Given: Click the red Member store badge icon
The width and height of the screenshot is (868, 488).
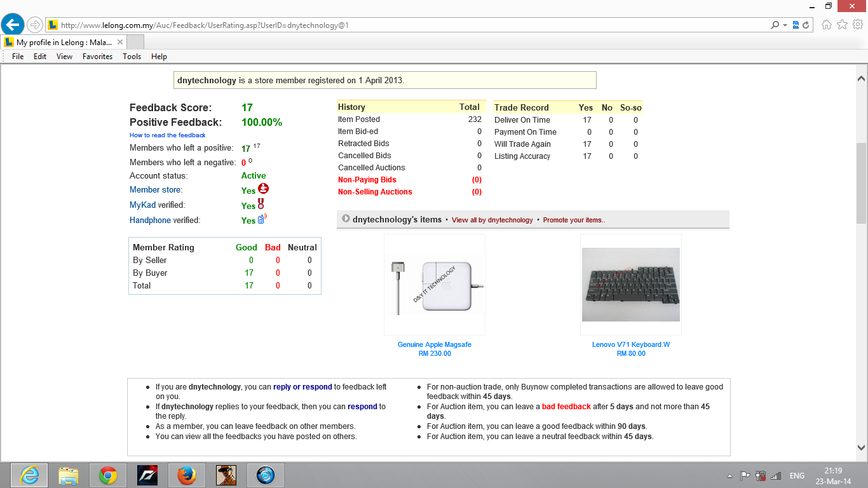Looking at the screenshot, I should coord(264,189).
